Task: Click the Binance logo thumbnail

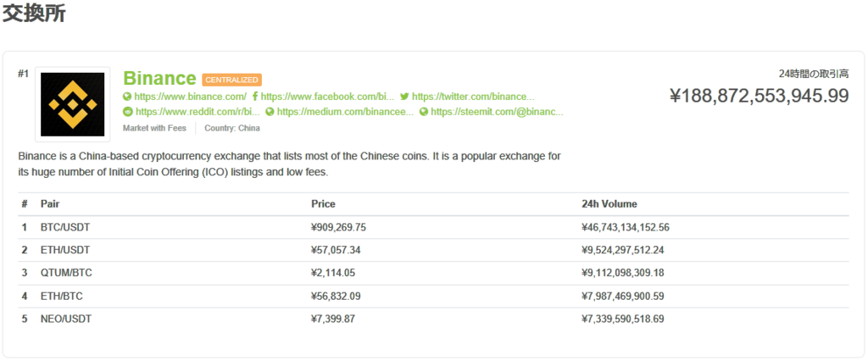Action: (x=73, y=104)
